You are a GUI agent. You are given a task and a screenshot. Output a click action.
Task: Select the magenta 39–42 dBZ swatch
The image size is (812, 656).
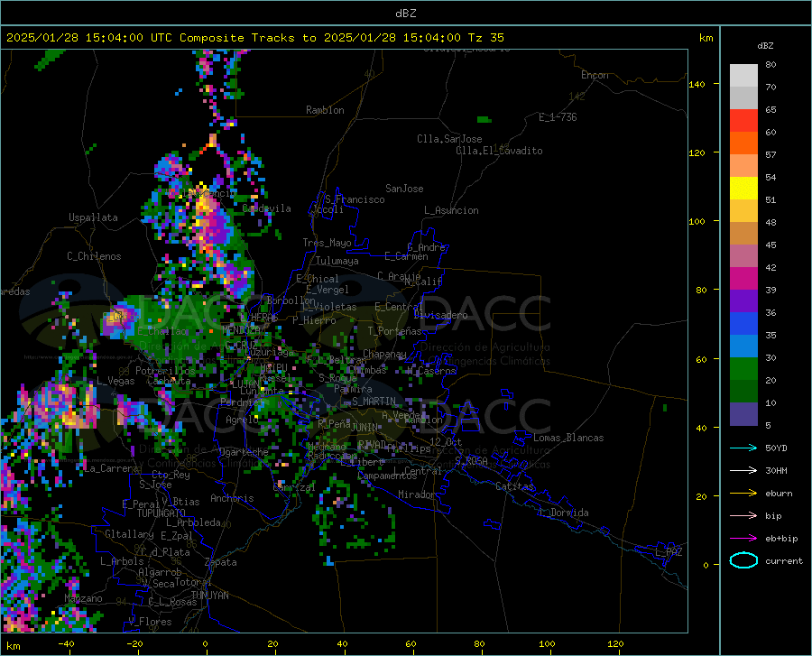tap(743, 279)
